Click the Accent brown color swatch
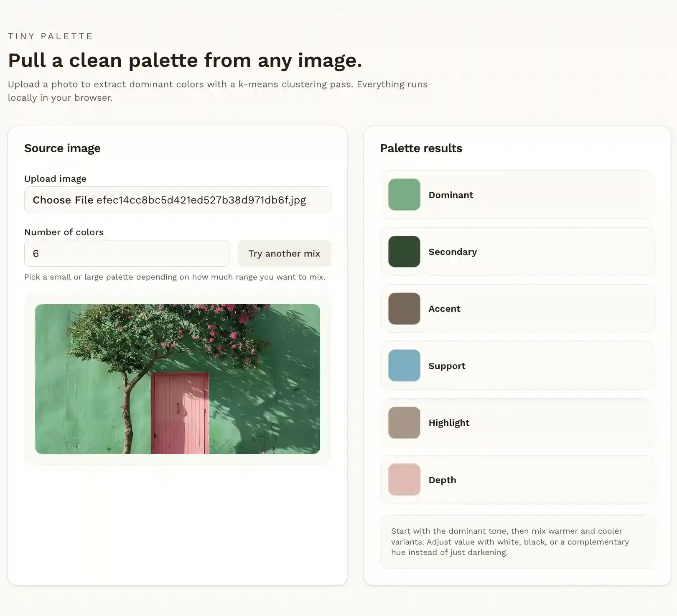The image size is (677, 616). [x=403, y=308]
